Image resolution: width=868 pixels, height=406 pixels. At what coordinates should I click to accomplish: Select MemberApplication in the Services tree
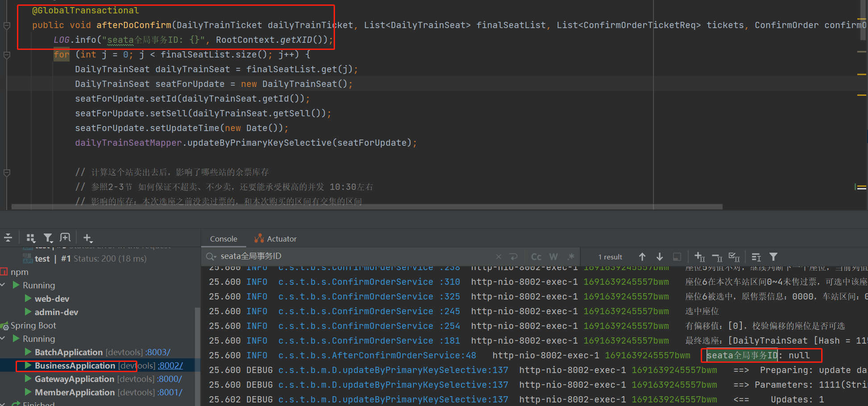75,392
